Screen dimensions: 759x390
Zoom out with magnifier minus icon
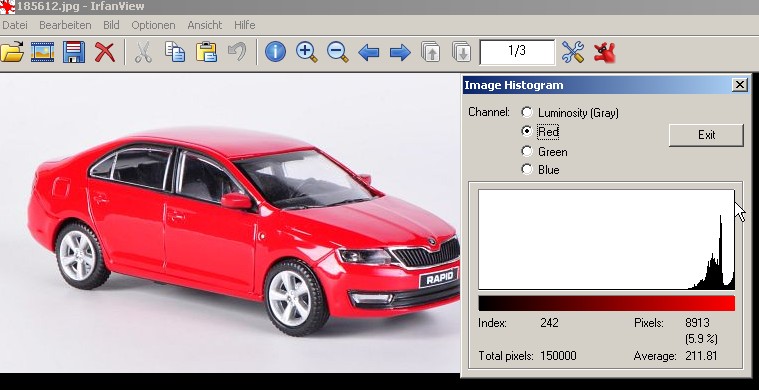pos(337,52)
